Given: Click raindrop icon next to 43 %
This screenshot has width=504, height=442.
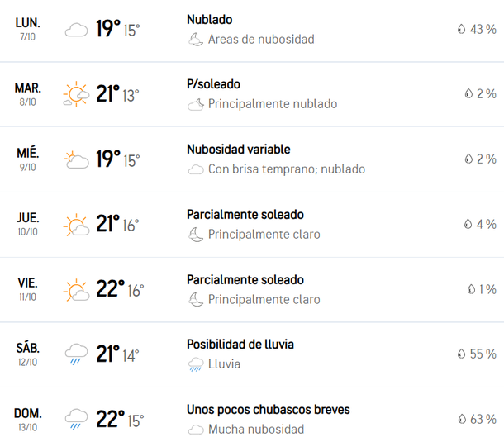Looking at the screenshot, I should click(x=461, y=30).
